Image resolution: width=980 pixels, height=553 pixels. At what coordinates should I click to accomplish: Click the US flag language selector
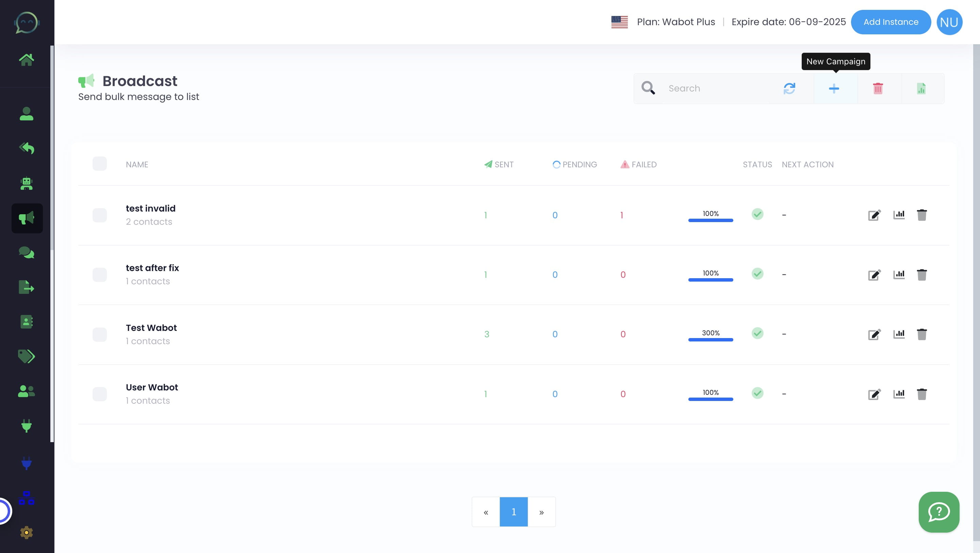[x=619, y=22]
